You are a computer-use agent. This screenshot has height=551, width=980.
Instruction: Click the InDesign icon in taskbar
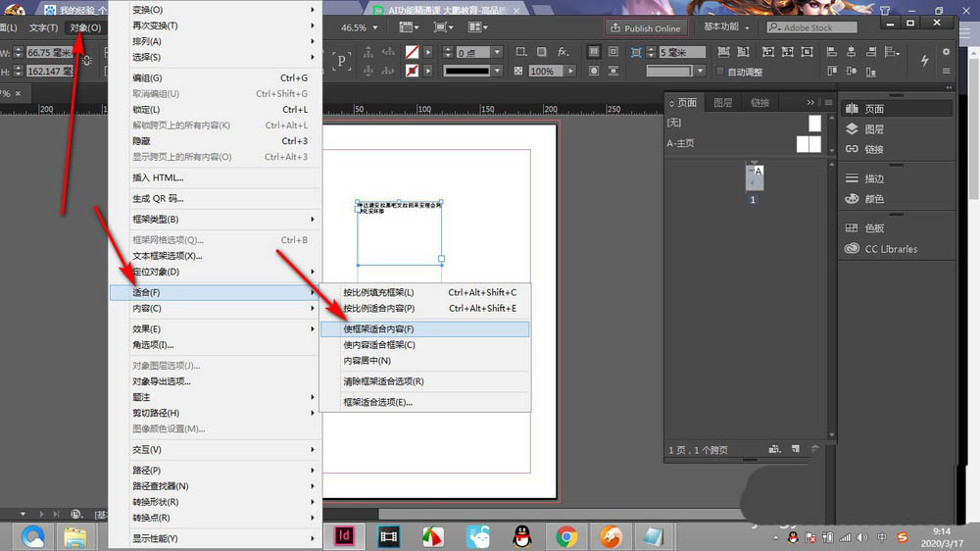pyautogui.click(x=344, y=536)
